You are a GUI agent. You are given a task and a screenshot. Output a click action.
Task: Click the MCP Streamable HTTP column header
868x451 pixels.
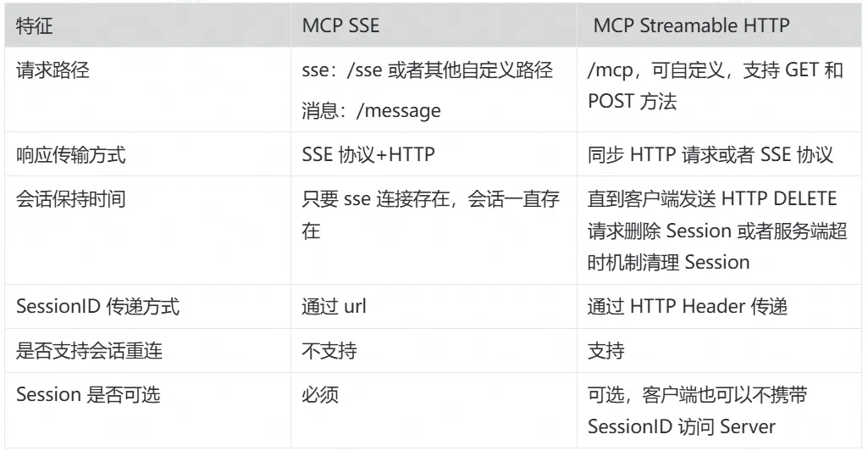(x=691, y=25)
